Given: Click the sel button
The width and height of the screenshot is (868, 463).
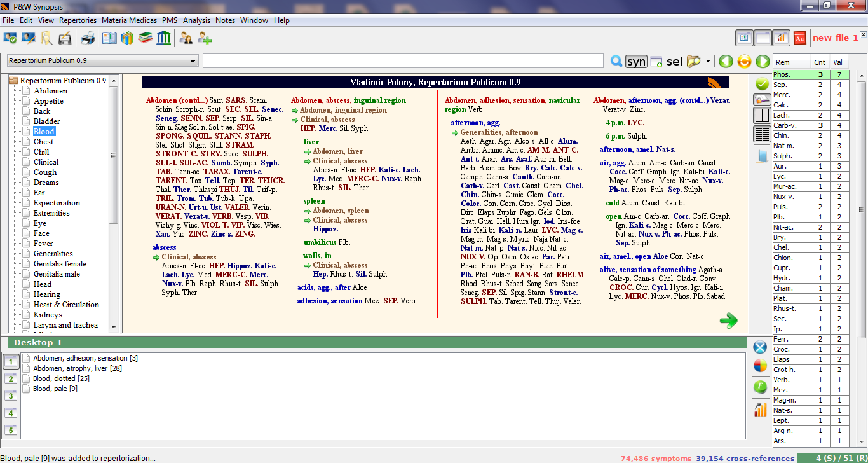Looking at the screenshot, I should [x=674, y=61].
